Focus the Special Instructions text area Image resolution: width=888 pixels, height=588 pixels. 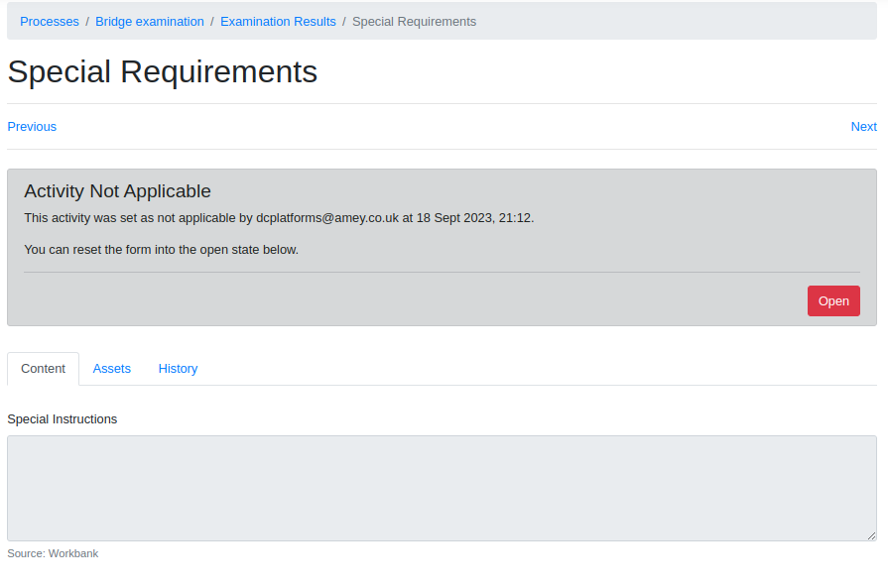[442, 488]
